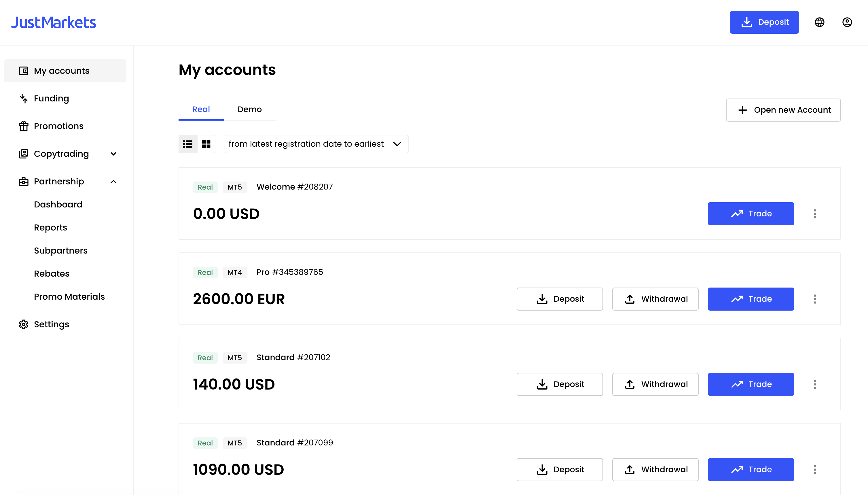The width and height of the screenshot is (868, 495).
Task: Open the registration date sort dropdown
Action: coord(316,144)
